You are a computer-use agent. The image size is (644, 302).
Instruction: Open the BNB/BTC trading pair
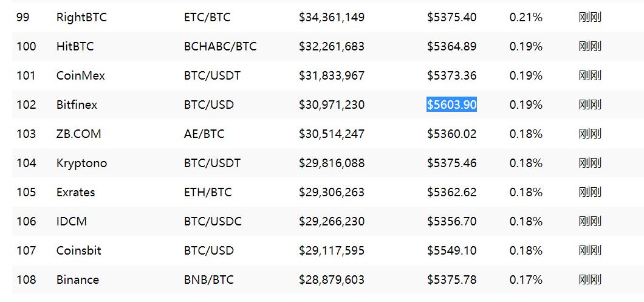click(x=208, y=280)
